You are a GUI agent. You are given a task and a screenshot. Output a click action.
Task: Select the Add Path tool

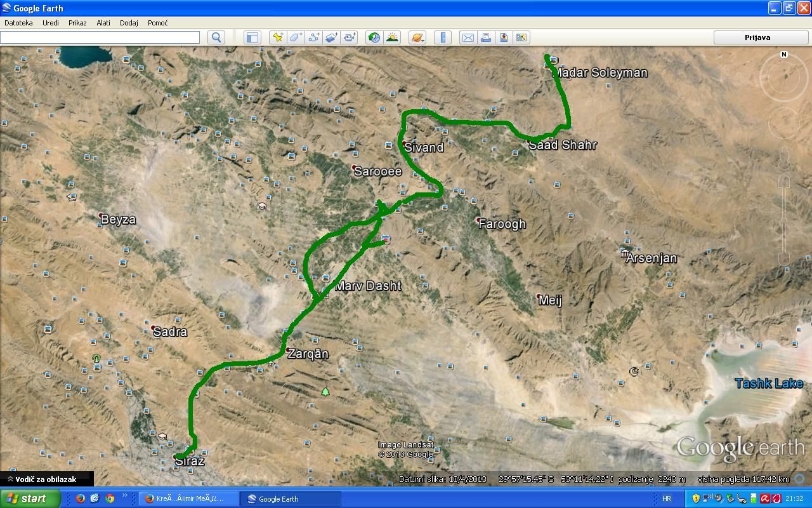(314, 37)
